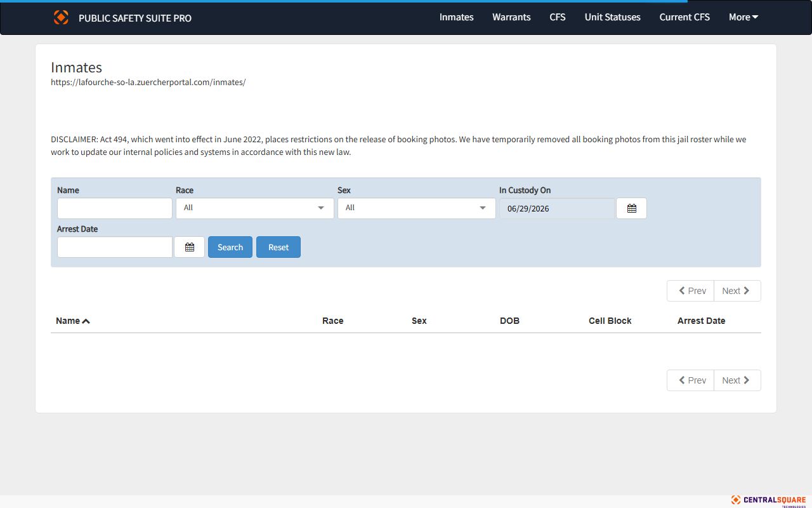Sort table by DOB column header
812x508 pixels.
[x=509, y=321]
